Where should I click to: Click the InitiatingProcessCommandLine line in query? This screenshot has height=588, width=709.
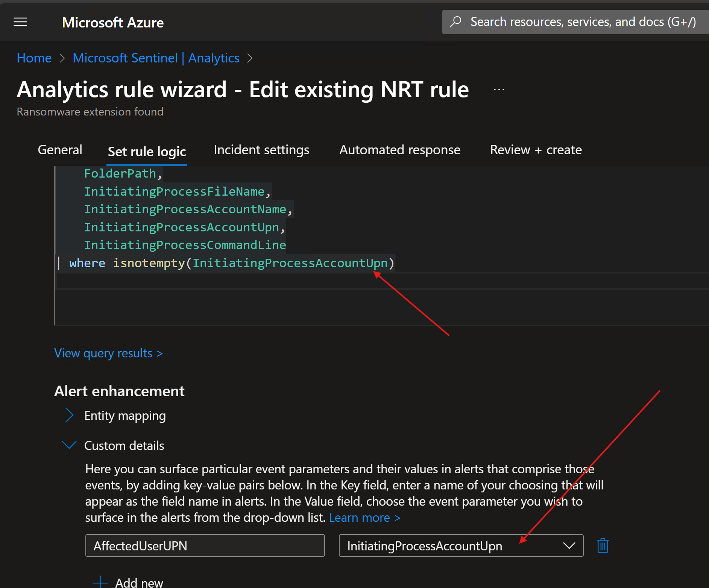click(x=185, y=245)
